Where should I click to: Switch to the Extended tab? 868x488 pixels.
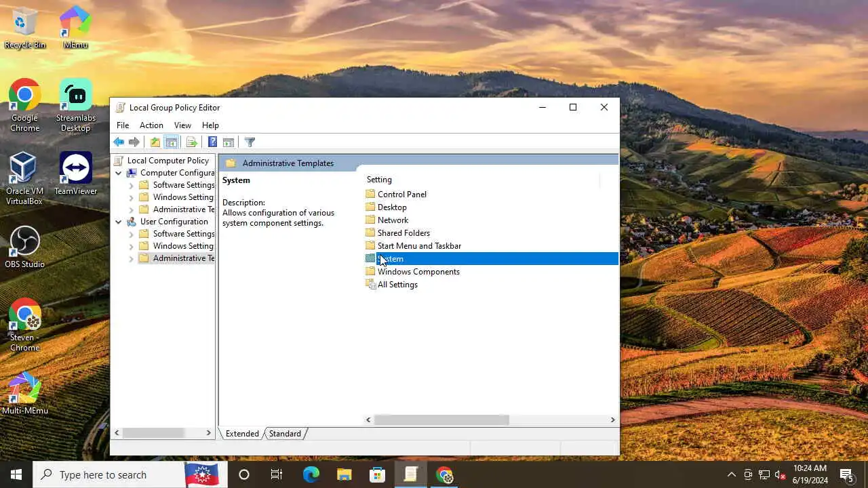point(242,434)
